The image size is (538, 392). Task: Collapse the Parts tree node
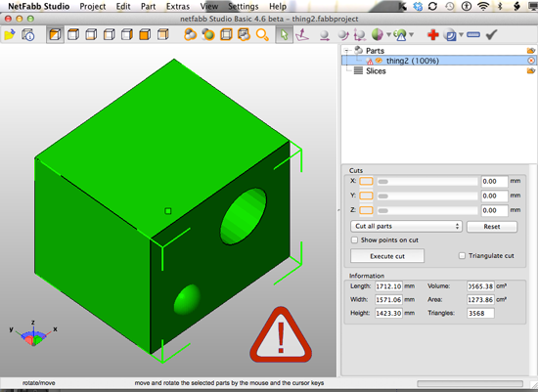pyautogui.click(x=347, y=51)
